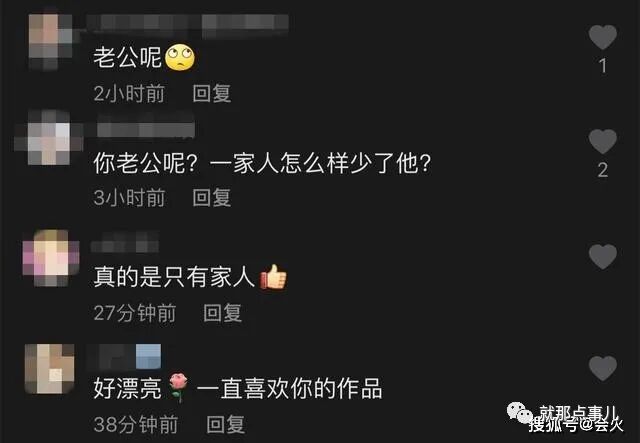Reply to the comment posted 2小时前
Viewport: 640px width, 443px height.
click(211, 93)
